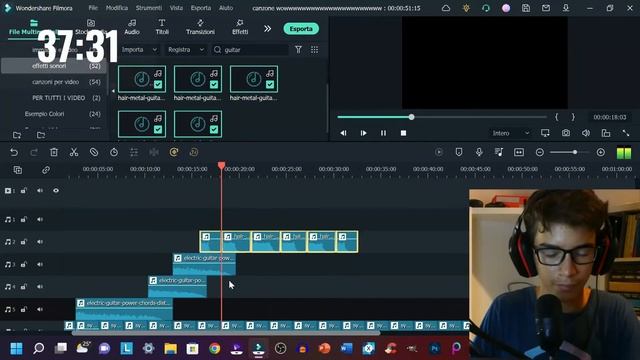Hide video track 1 with eye icon
This screenshot has width=640, height=360.
point(56,191)
